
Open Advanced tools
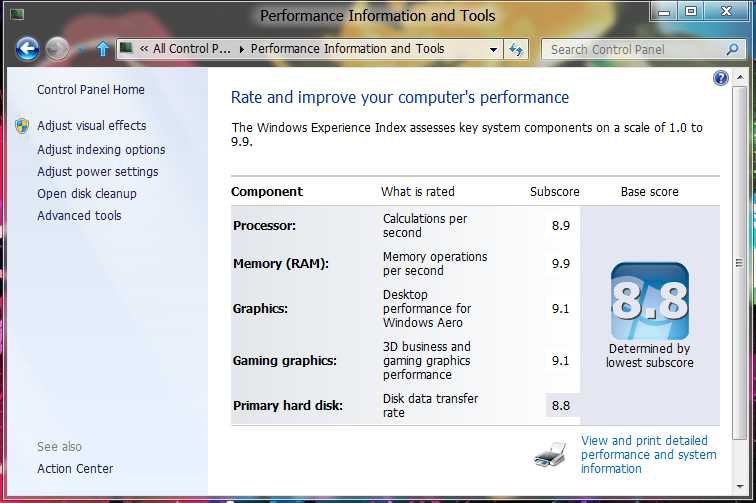(79, 216)
